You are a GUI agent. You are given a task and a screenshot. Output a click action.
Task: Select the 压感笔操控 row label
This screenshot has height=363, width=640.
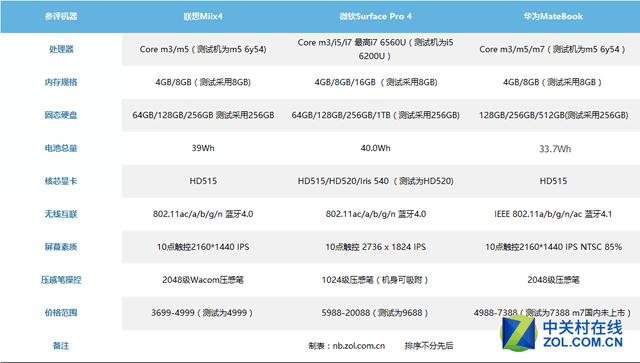[61, 280]
